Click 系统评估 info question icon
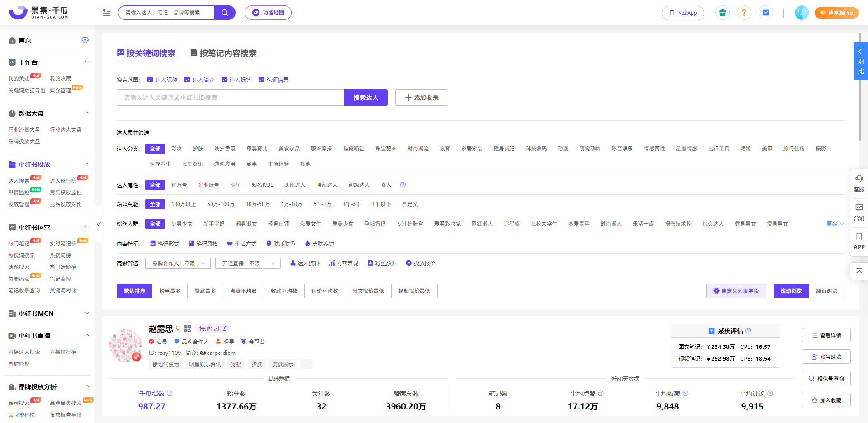The height and width of the screenshot is (423, 868). point(748,330)
